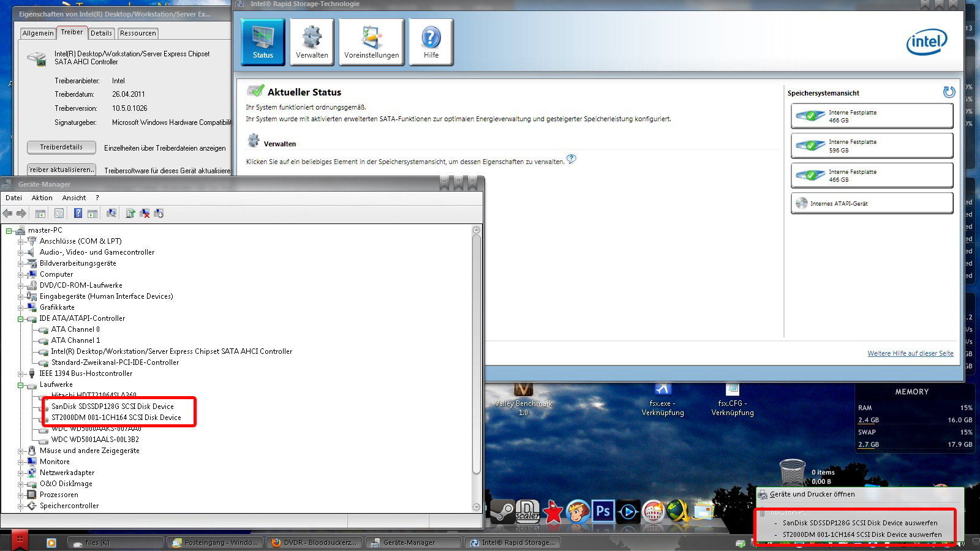Select WDC WD5001AALS-00L3B2 in the Laufwerke list
Screen dimensions: 980x551
95,440
